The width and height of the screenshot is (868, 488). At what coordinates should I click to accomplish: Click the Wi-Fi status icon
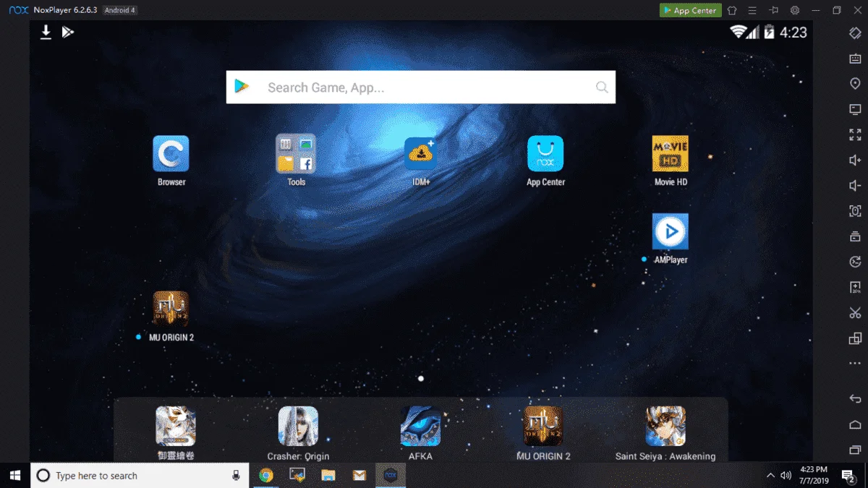[738, 32]
